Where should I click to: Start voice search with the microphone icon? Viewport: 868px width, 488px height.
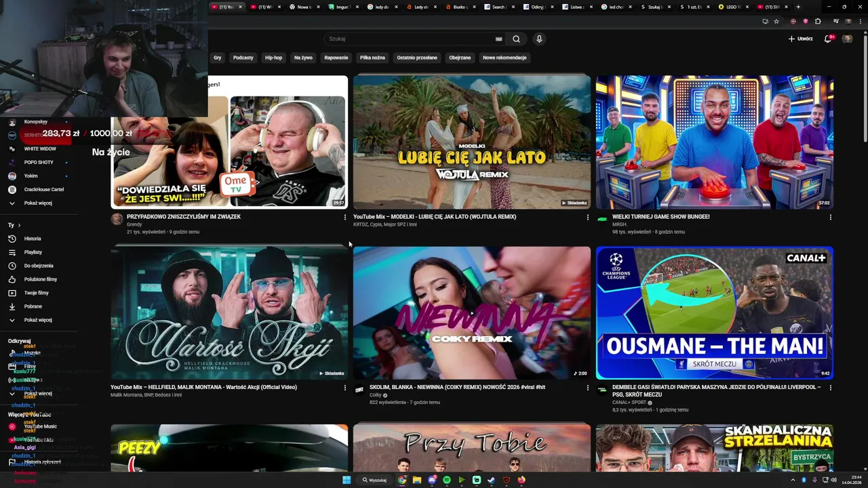click(539, 39)
